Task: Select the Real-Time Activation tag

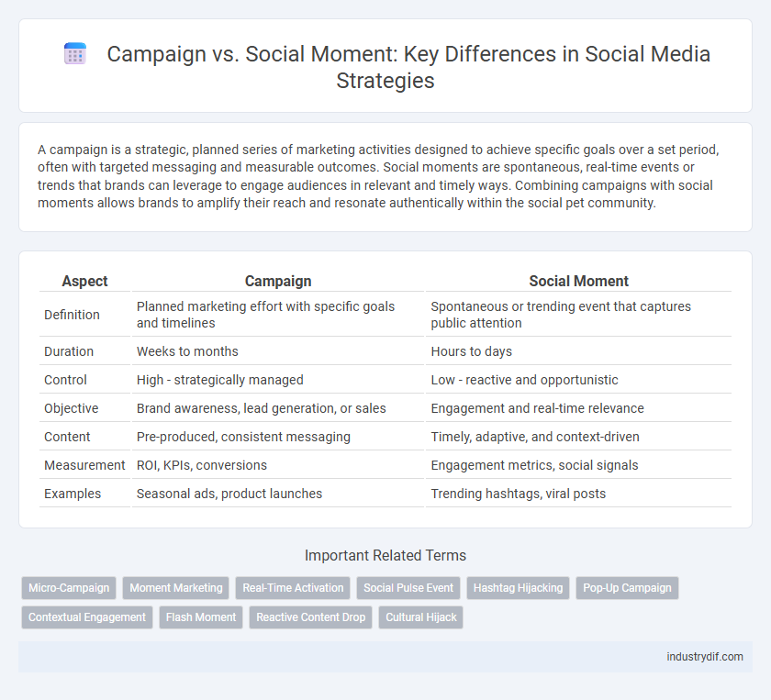Action: click(293, 588)
